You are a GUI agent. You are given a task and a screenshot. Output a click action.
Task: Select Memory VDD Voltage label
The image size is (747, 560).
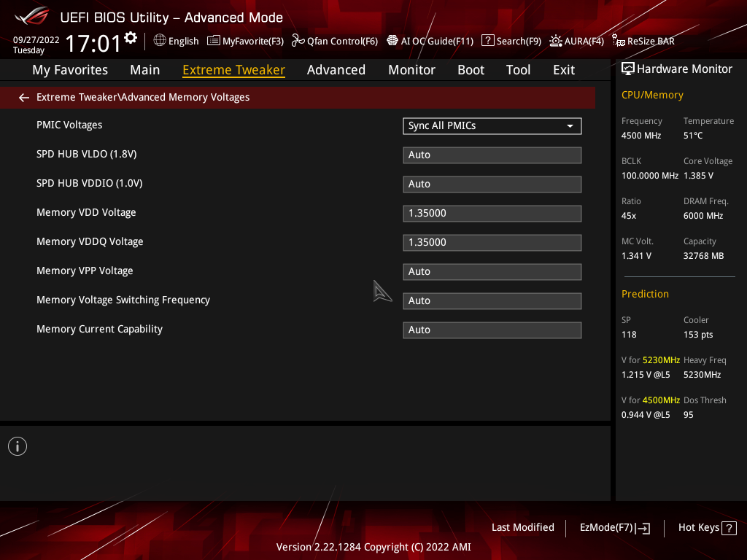point(86,212)
